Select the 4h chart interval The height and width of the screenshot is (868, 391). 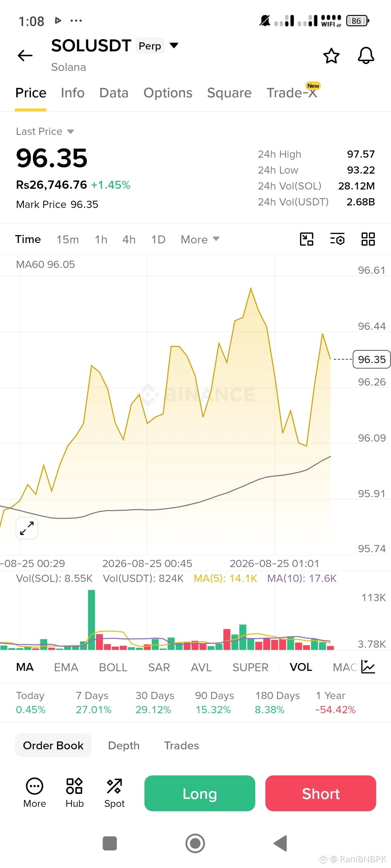[129, 239]
